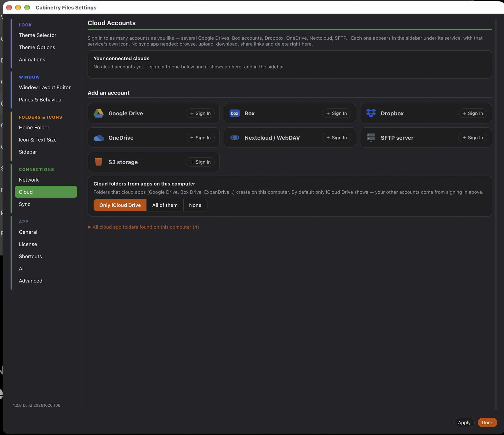The height and width of the screenshot is (435, 504).
Task: Click the Box logo icon
Action: click(x=235, y=113)
